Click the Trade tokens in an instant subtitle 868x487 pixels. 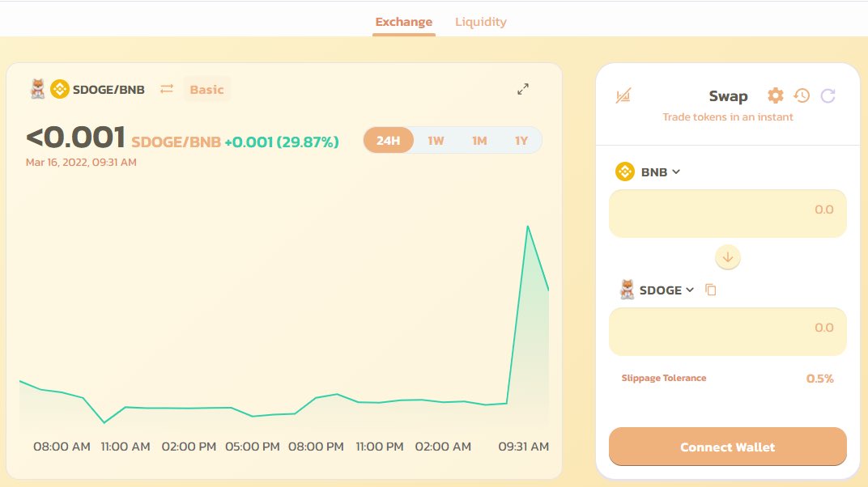(x=727, y=117)
